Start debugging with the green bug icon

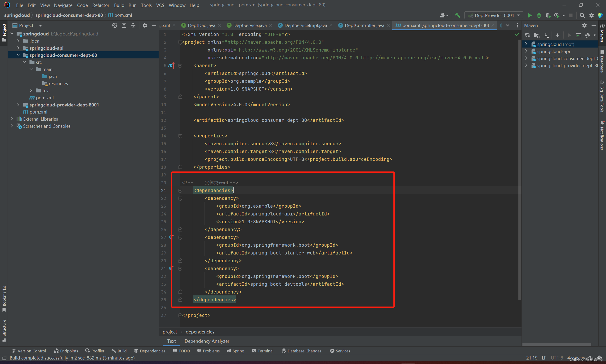coord(539,15)
